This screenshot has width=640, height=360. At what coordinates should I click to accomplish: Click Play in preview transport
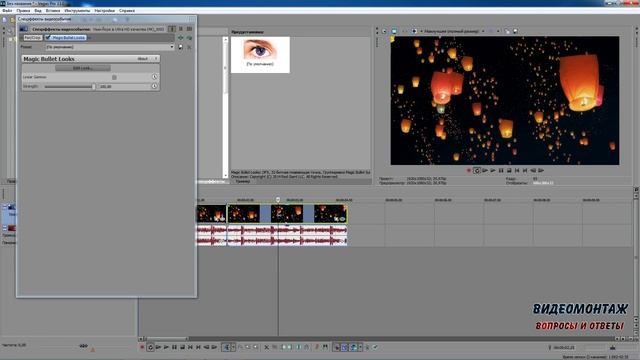[493, 171]
